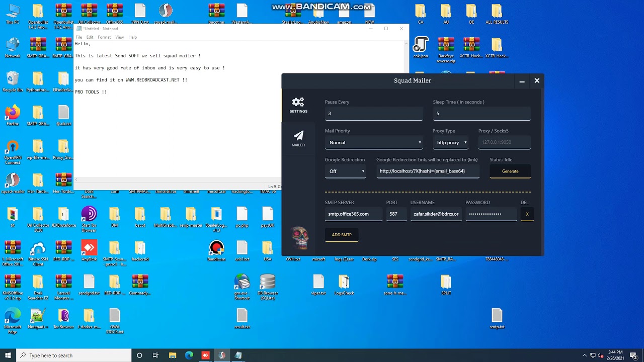Open the Settings gear tab in Squad Mailer
This screenshot has width=644, height=362.
tap(298, 105)
